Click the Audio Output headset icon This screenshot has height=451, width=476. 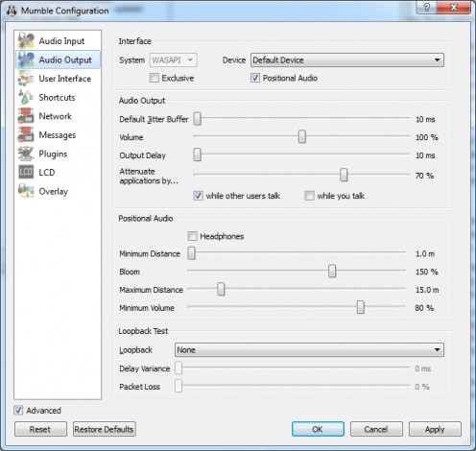26,59
